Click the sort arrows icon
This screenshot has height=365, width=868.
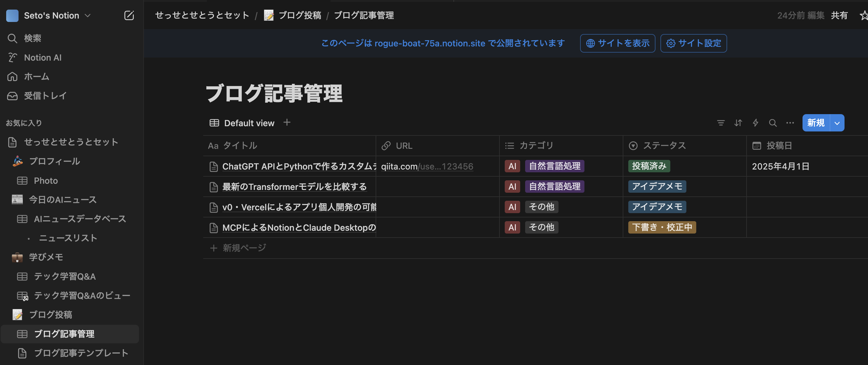(738, 123)
